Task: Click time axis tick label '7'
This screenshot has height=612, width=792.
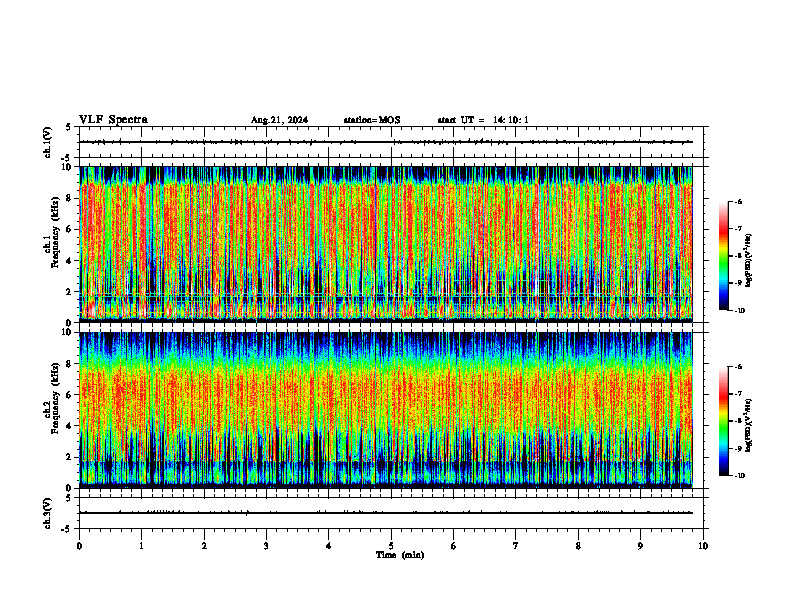Action: (516, 546)
